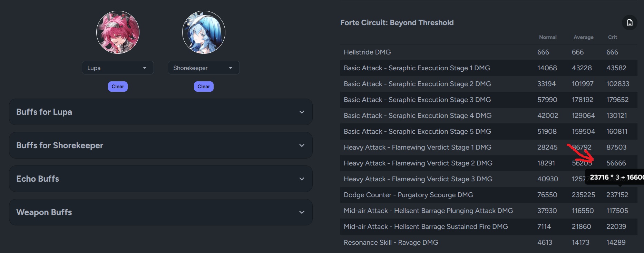Select the Seraphic Execution Stage 2 DMG label

417,84
